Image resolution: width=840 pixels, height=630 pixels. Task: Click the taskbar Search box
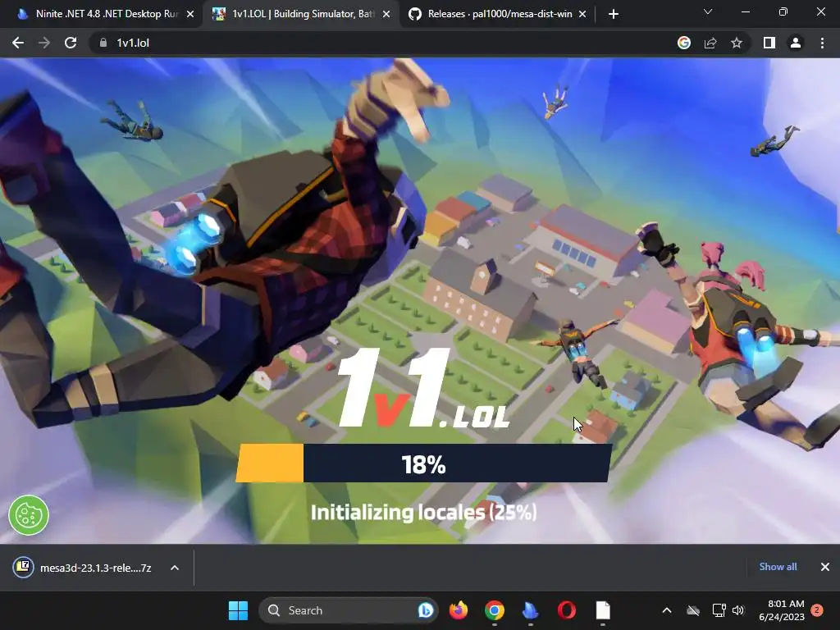(x=348, y=610)
